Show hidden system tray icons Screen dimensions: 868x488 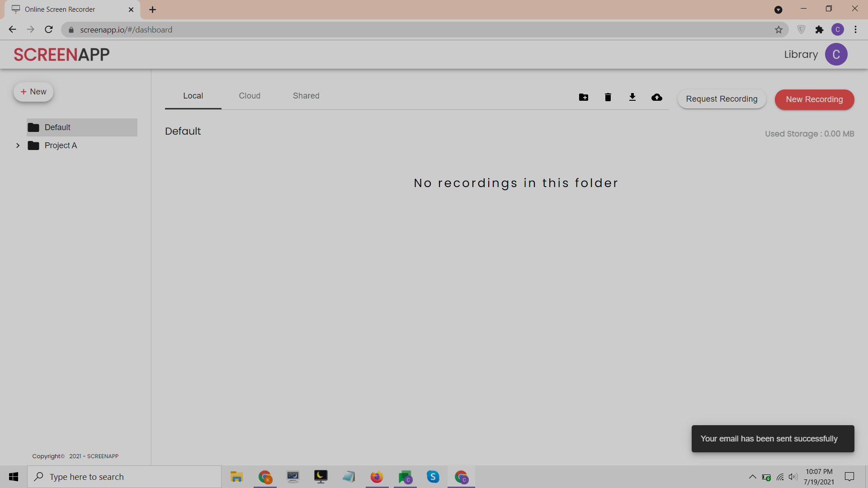tap(752, 477)
